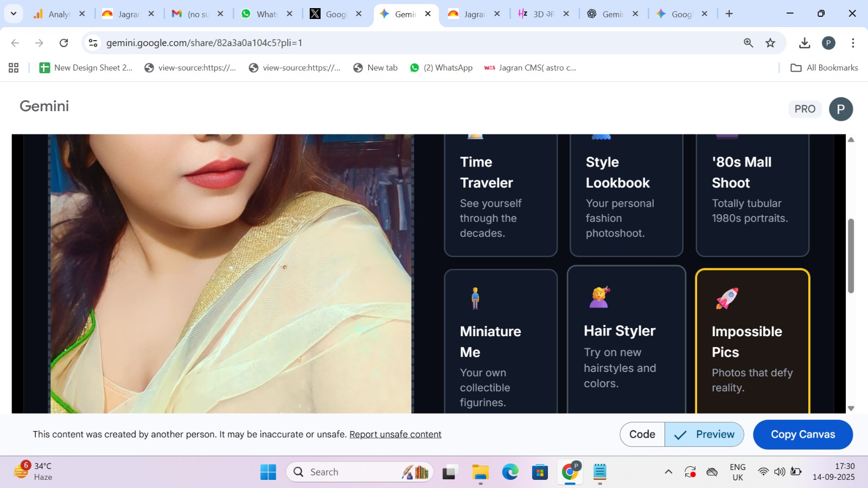The width and height of the screenshot is (868, 488).
Task: Open Microsoft Edge from the taskbar
Action: (510, 472)
